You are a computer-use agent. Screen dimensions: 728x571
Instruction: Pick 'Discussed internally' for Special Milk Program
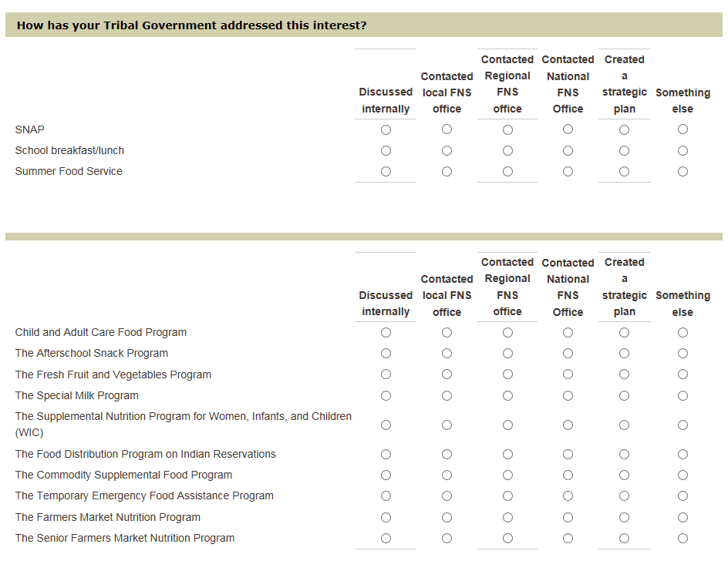[386, 395]
